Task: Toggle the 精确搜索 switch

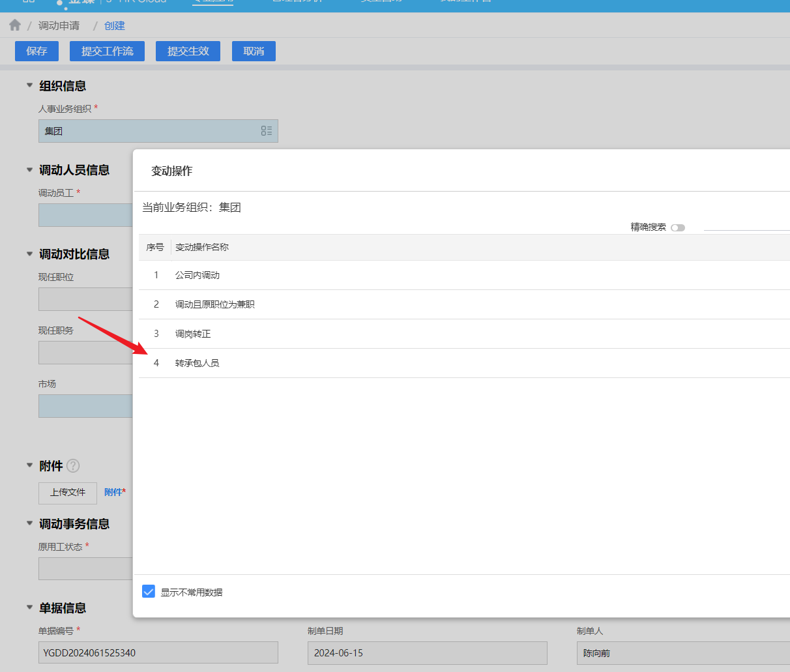Action: [678, 227]
